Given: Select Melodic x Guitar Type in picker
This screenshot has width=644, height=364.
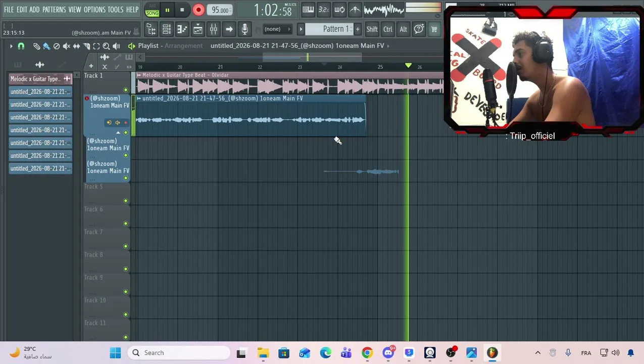Looking at the screenshot, I should point(40,79).
